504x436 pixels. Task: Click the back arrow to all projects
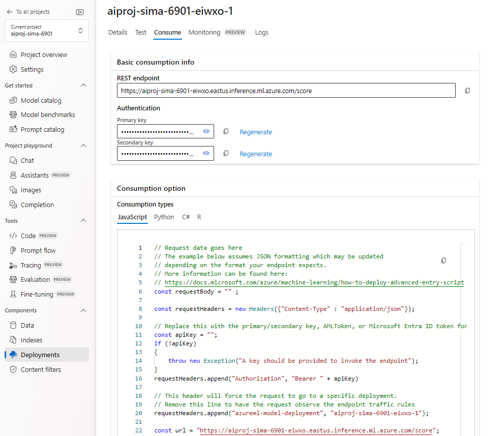[10, 12]
